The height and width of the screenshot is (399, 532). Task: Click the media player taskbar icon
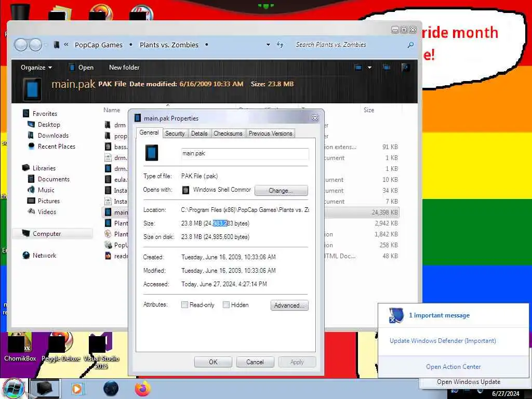[x=77, y=389]
